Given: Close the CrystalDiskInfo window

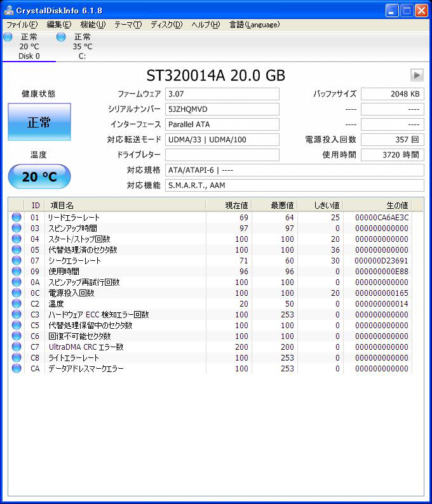Looking at the screenshot, I should coord(421,11).
